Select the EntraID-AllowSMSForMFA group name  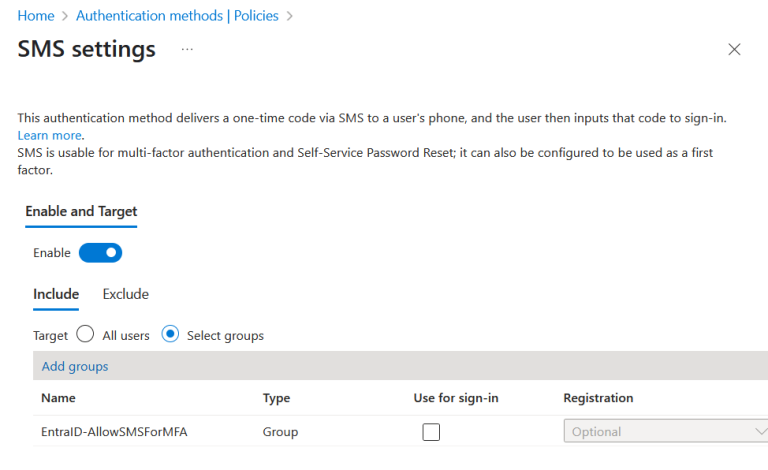tap(116, 432)
